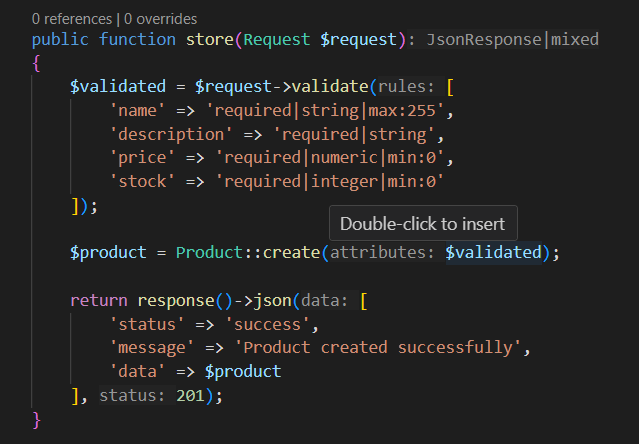
Task: Click the store function name
Action: pyautogui.click(x=208, y=40)
